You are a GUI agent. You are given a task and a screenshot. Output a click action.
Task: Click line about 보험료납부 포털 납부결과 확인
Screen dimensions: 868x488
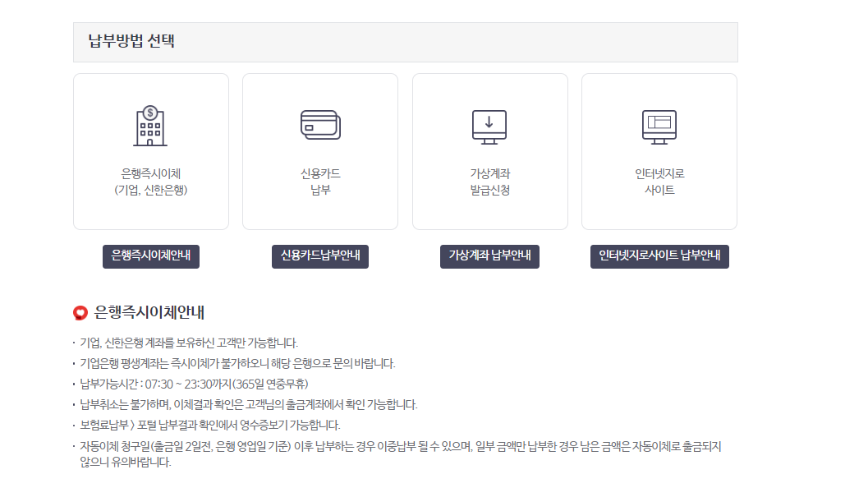click(209, 425)
